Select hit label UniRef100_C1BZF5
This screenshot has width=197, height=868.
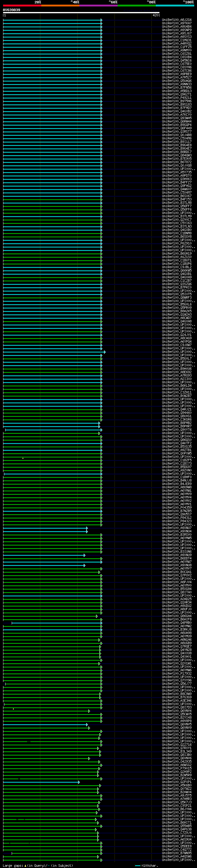[x=177, y=460]
